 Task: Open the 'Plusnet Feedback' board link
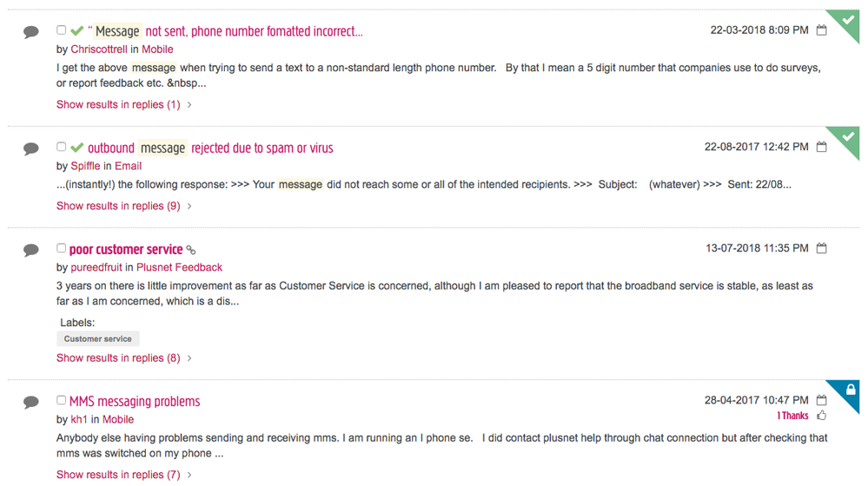(180, 268)
